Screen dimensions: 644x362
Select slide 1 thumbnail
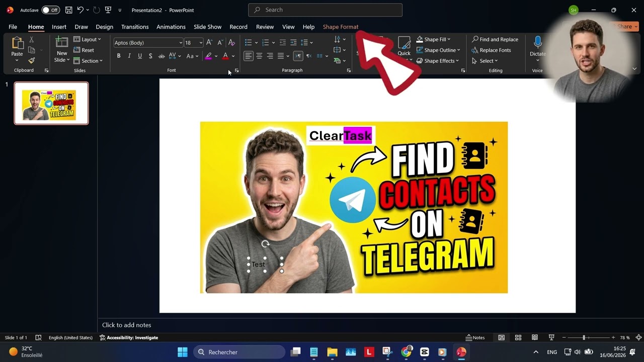(x=51, y=103)
